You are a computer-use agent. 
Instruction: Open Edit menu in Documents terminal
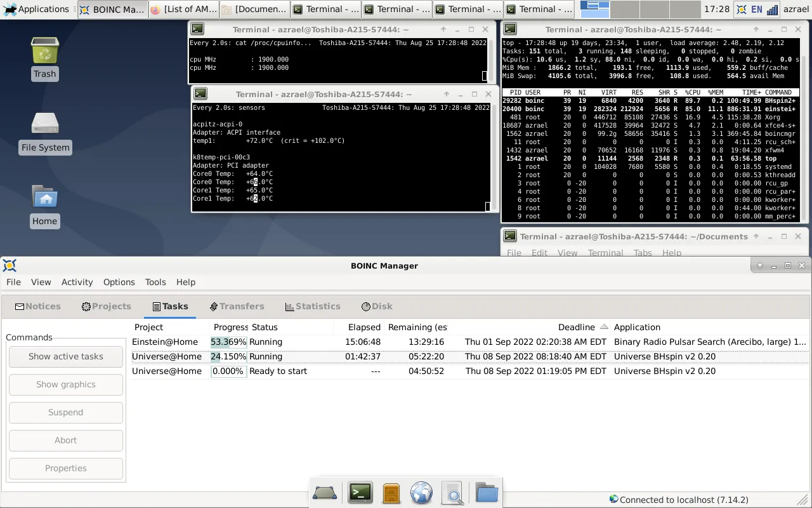pos(539,253)
